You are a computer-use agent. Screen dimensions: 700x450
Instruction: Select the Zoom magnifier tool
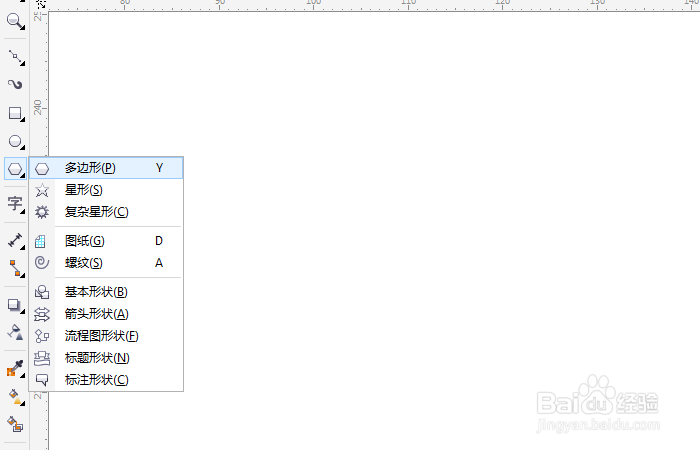click(x=15, y=21)
